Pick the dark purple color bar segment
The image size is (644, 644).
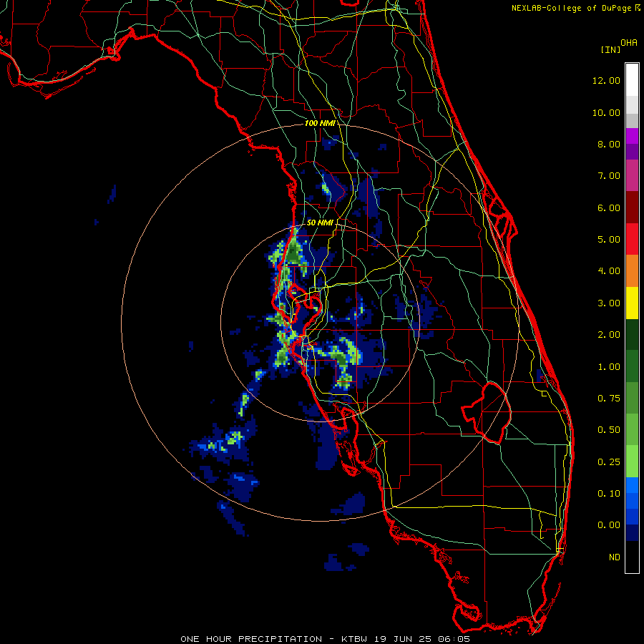click(x=632, y=152)
